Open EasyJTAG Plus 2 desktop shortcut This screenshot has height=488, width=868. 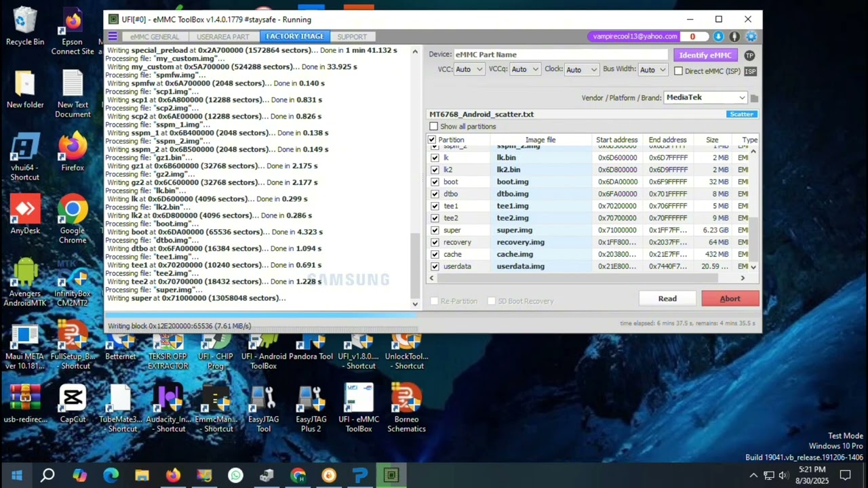click(311, 409)
